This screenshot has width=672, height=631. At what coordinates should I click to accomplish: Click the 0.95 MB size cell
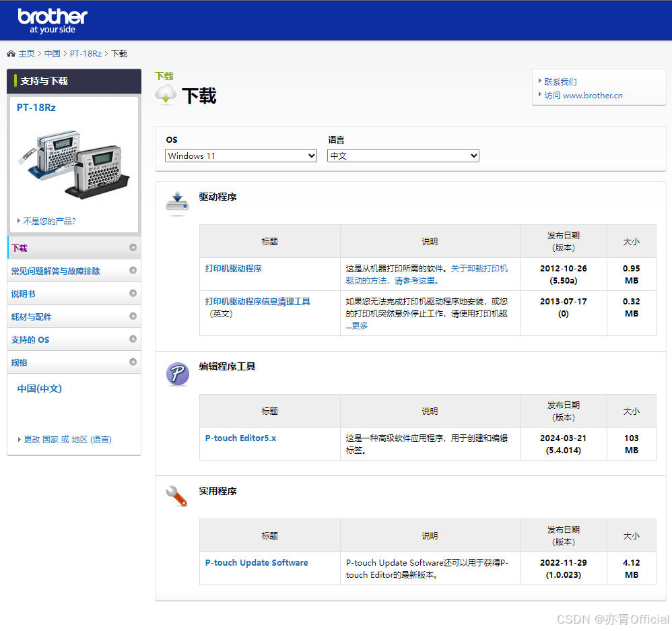pyautogui.click(x=632, y=274)
